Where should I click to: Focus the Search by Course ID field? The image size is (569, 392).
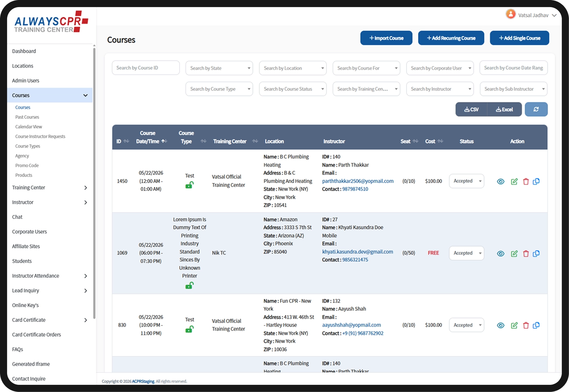pyautogui.click(x=146, y=68)
